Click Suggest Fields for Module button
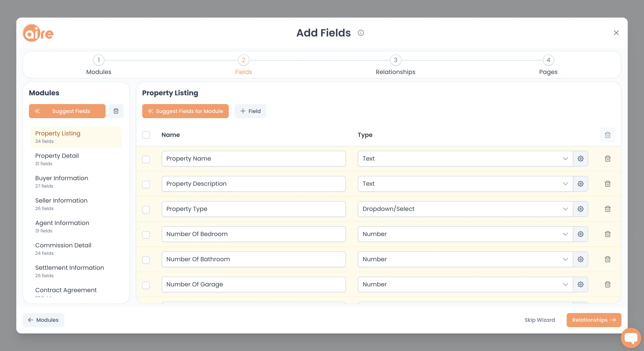Screen dimensions: 644x351 (185, 111)
